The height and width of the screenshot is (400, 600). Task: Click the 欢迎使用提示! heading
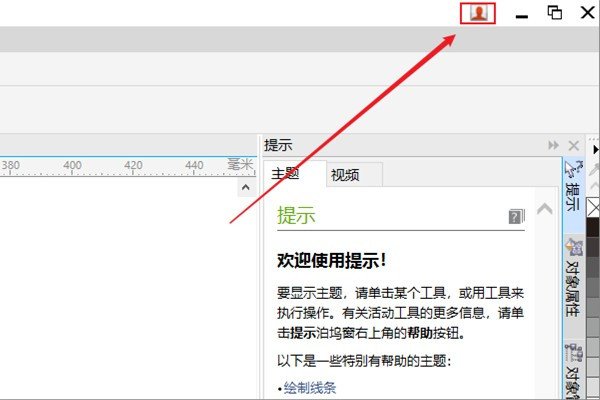pyautogui.click(x=331, y=261)
